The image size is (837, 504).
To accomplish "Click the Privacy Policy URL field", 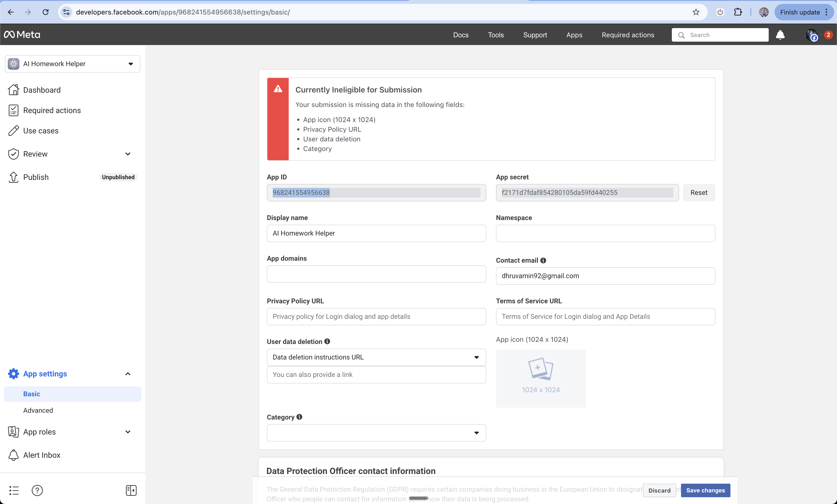I will 376,317.
